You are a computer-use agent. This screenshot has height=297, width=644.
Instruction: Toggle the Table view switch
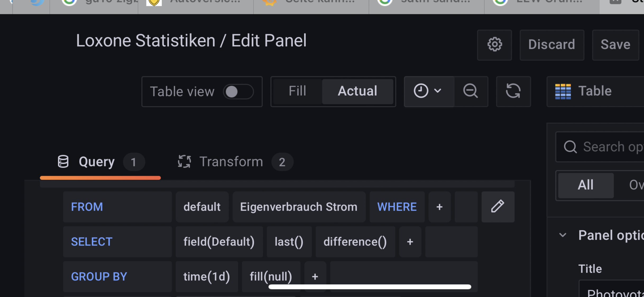tap(238, 92)
